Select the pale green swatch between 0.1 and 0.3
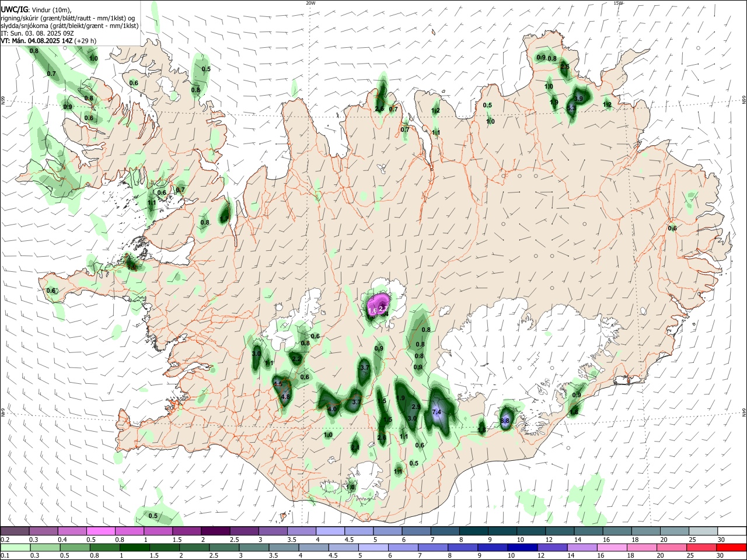 tap(15, 548)
